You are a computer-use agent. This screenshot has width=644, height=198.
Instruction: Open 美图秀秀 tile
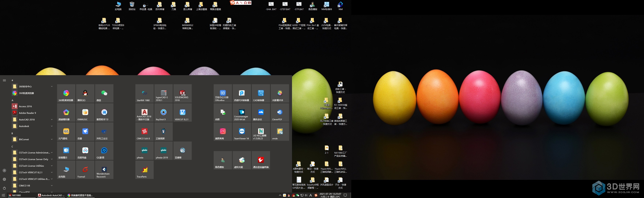[223, 131]
